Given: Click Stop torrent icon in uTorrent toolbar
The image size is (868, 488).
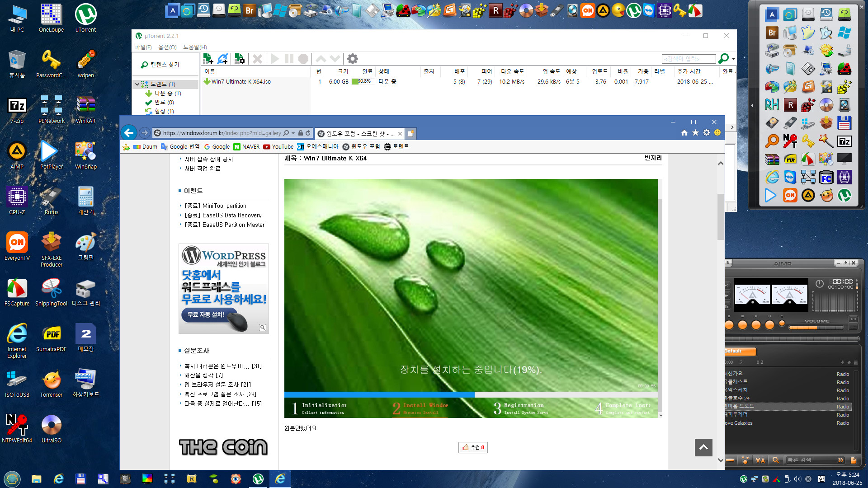Looking at the screenshot, I should [303, 59].
